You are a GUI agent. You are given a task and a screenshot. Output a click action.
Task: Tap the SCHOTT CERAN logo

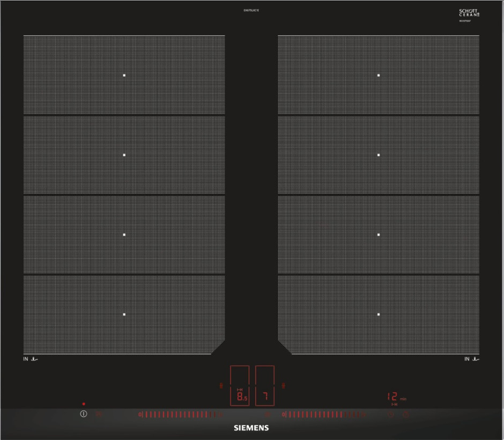469,13
